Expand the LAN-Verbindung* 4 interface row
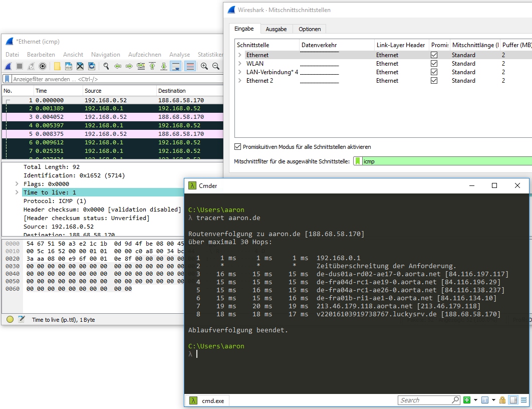Image resolution: width=532 pixels, height=409 pixels. (x=240, y=72)
